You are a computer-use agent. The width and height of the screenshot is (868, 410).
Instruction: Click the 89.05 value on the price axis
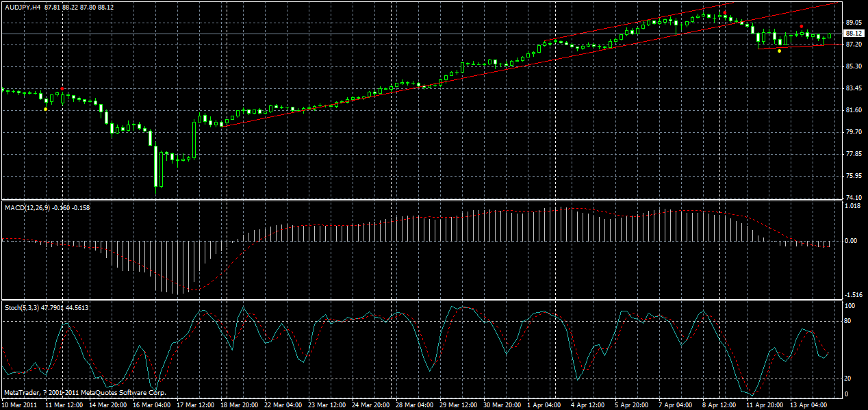click(854, 23)
